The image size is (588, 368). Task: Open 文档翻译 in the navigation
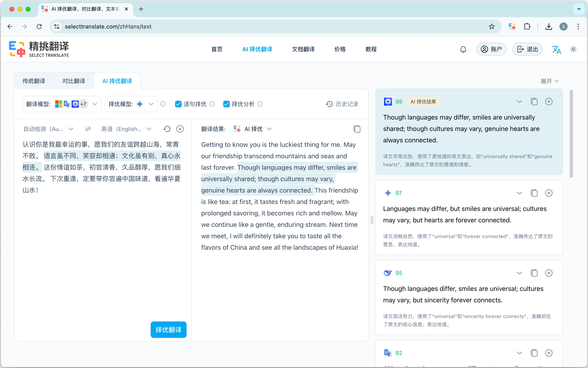click(303, 49)
